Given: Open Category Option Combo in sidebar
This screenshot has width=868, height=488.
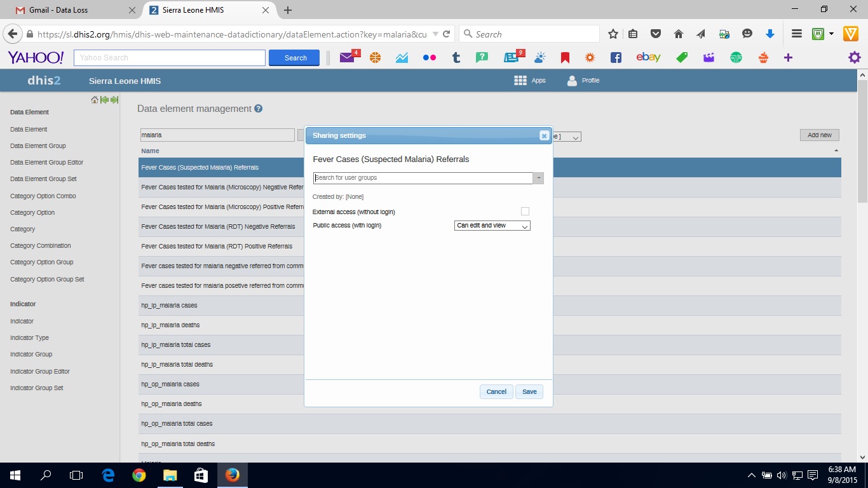Looking at the screenshot, I should [43, 196].
